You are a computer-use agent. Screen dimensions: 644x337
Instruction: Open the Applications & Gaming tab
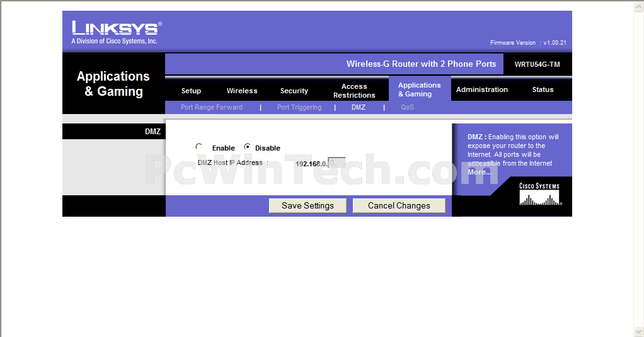(x=419, y=89)
